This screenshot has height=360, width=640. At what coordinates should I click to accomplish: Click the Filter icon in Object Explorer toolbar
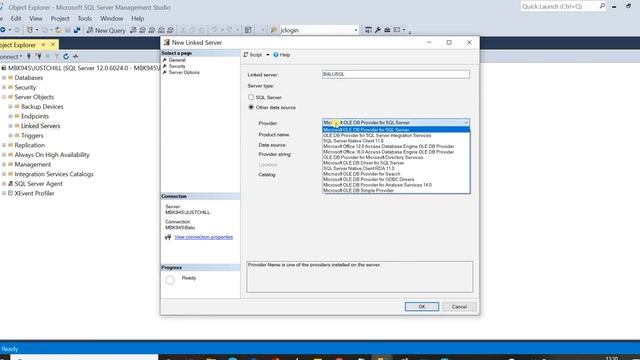point(56,56)
